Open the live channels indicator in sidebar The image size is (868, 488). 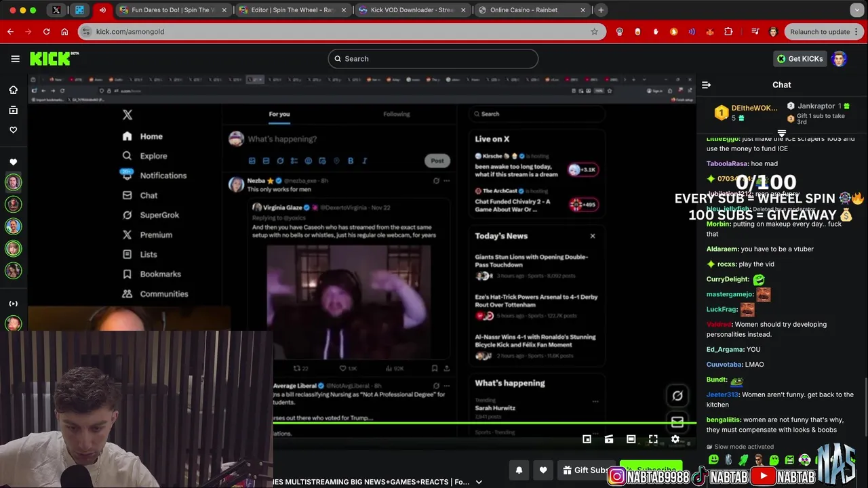pyautogui.click(x=13, y=304)
